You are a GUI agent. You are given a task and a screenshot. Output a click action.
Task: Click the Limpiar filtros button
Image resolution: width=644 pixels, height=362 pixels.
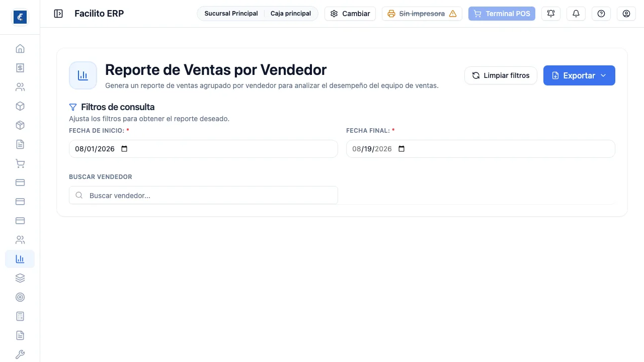pyautogui.click(x=501, y=75)
